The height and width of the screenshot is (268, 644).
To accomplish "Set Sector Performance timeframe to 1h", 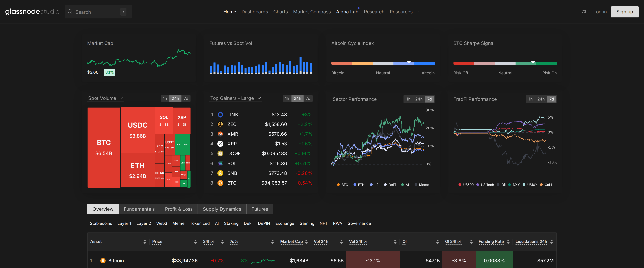I will 408,99.
